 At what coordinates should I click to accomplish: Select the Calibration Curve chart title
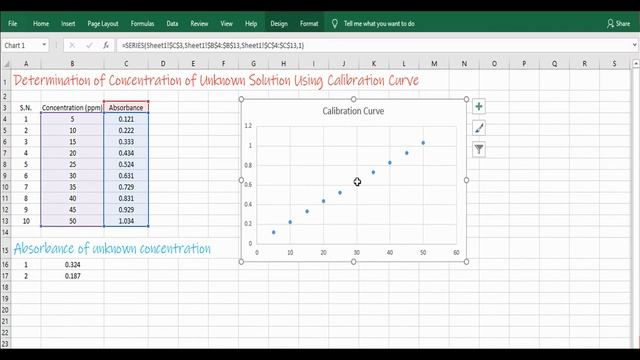coord(353,111)
